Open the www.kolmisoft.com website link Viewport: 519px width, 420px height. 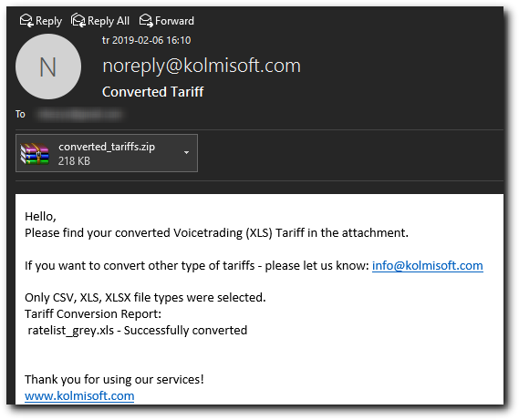[x=79, y=396]
